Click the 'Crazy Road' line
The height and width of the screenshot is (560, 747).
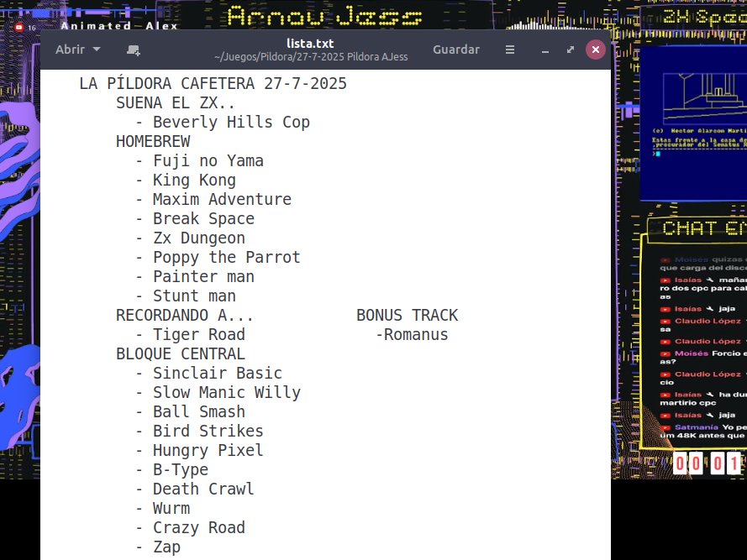click(191, 527)
